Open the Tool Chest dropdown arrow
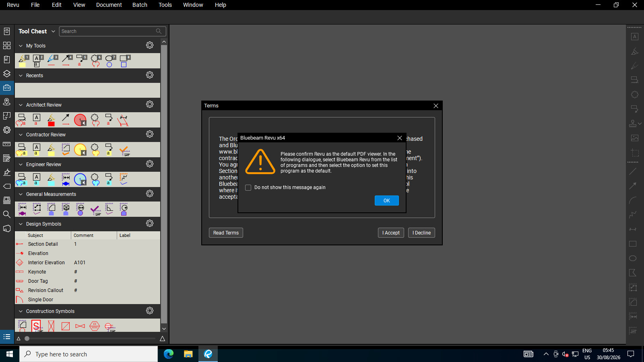 tap(53, 31)
